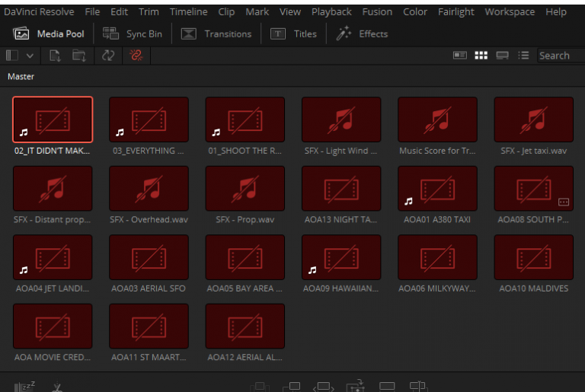
Task: Open the Help menu
Action: tap(556, 12)
